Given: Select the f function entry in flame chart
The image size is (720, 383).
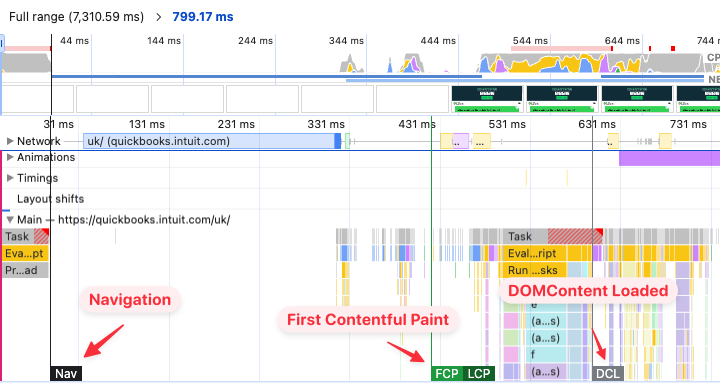Looking at the screenshot, I should (x=547, y=355).
